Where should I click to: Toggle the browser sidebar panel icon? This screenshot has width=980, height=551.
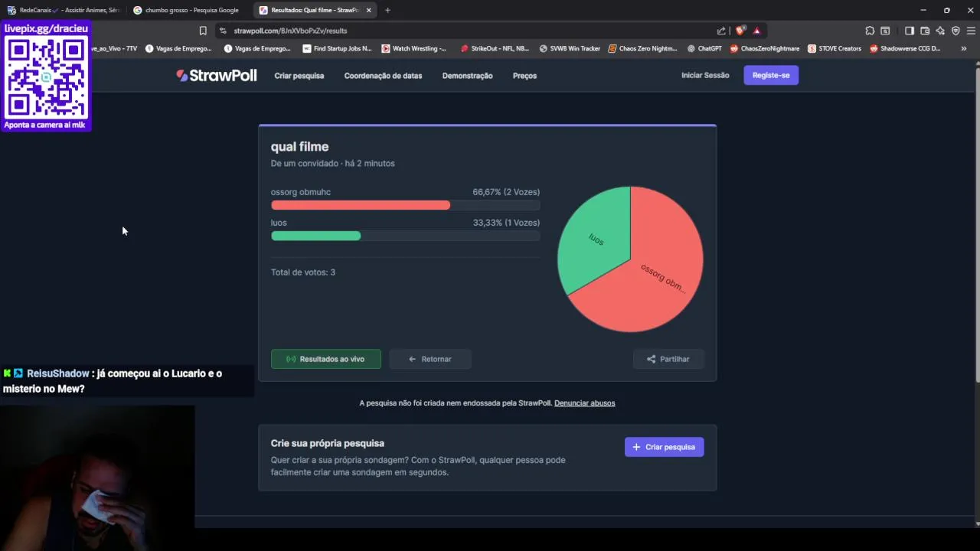pyautogui.click(x=910, y=31)
